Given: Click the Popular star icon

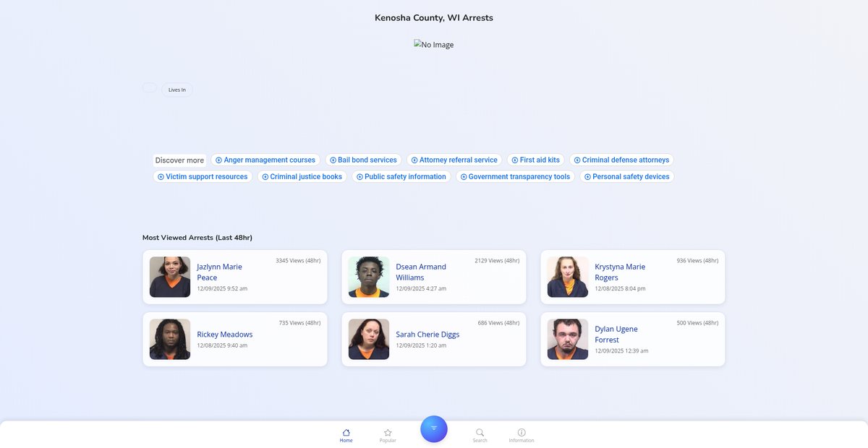Looking at the screenshot, I should click(388, 432).
